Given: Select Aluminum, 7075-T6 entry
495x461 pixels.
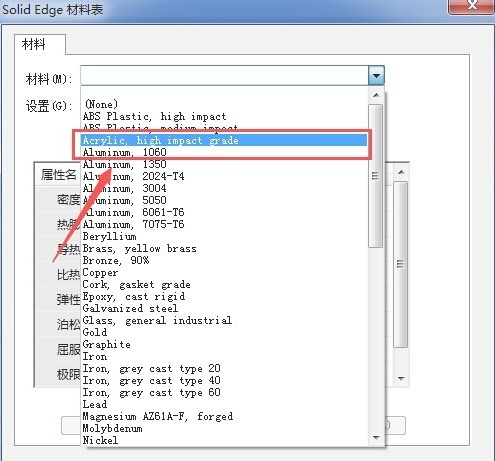Looking at the screenshot, I should pos(225,224).
